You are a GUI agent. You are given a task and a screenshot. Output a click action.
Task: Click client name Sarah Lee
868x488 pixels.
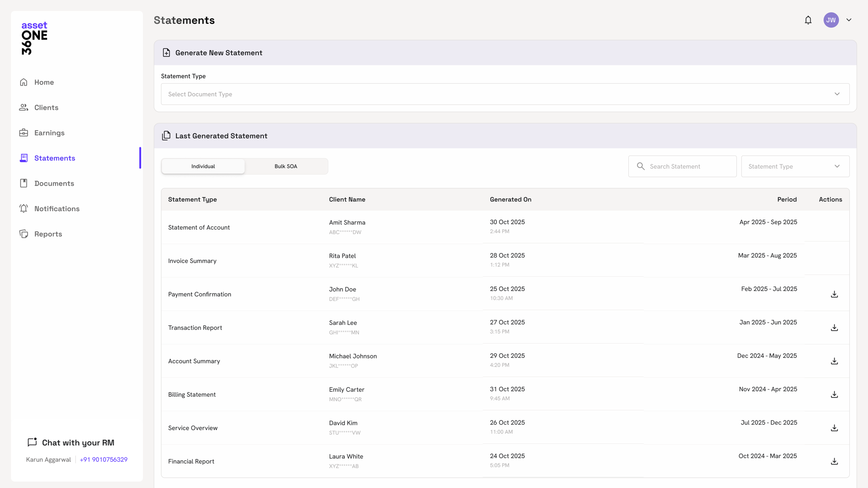click(343, 323)
